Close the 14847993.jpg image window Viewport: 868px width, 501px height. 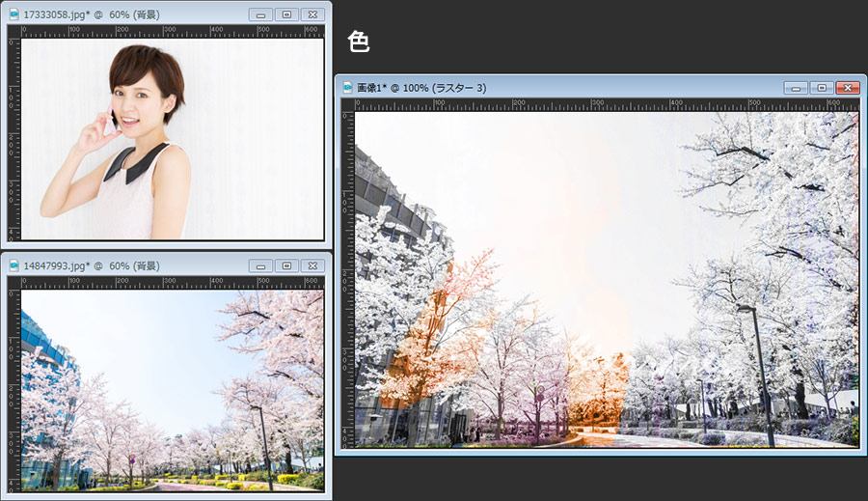tap(312, 265)
